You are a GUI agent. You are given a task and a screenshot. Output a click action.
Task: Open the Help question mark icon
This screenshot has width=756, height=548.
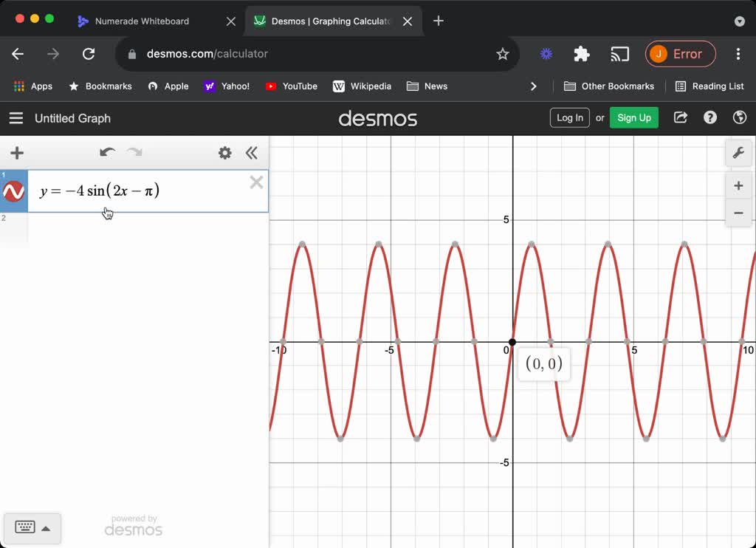[x=709, y=117]
